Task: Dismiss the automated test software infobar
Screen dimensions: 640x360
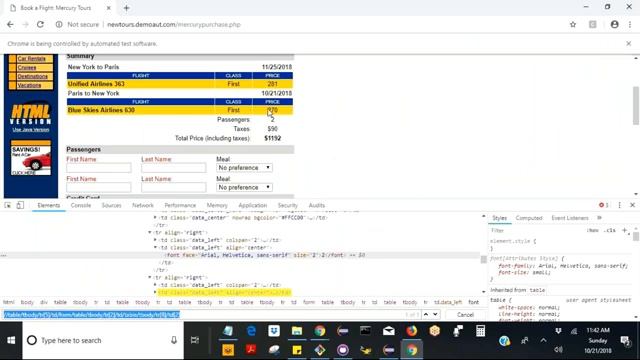Action: point(629,44)
